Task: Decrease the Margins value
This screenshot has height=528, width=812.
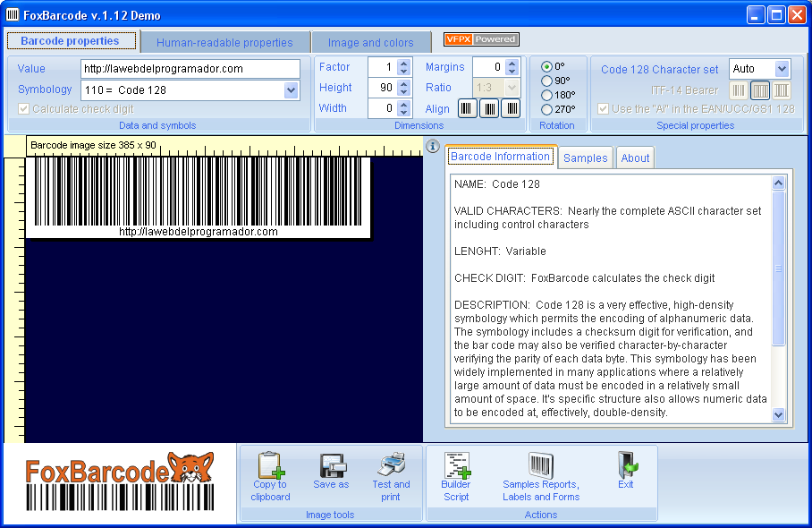Action: [x=512, y=71]
